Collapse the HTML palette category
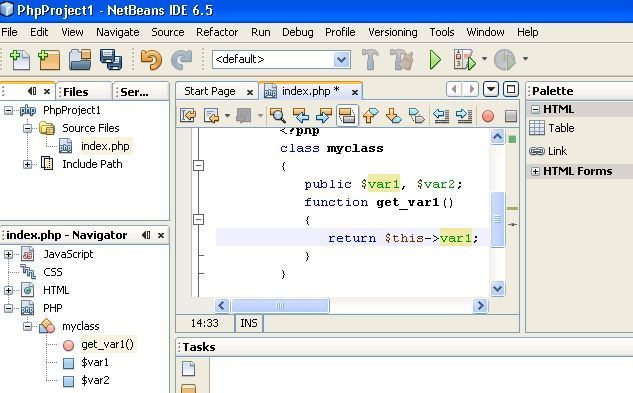 coord(535,109)
